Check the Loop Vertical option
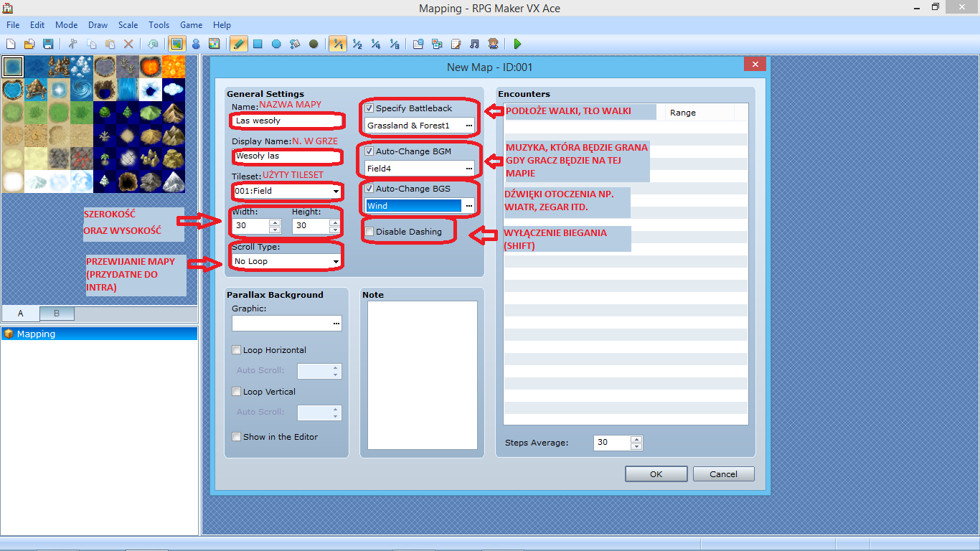 [236, 392]
